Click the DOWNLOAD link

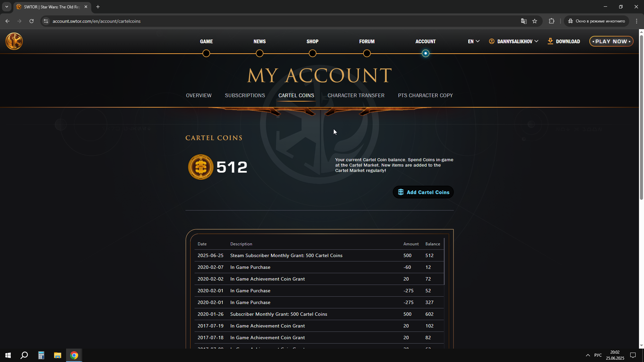pos(564,41)
